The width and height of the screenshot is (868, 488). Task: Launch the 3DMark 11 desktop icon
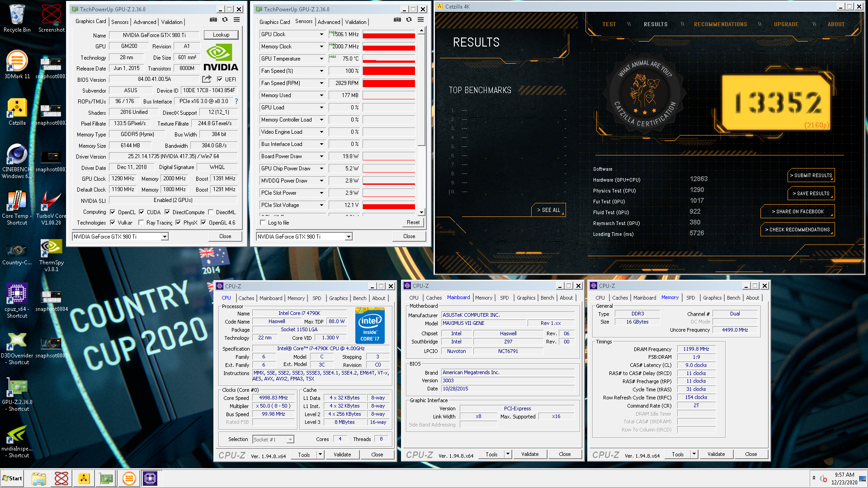point(17,64)
